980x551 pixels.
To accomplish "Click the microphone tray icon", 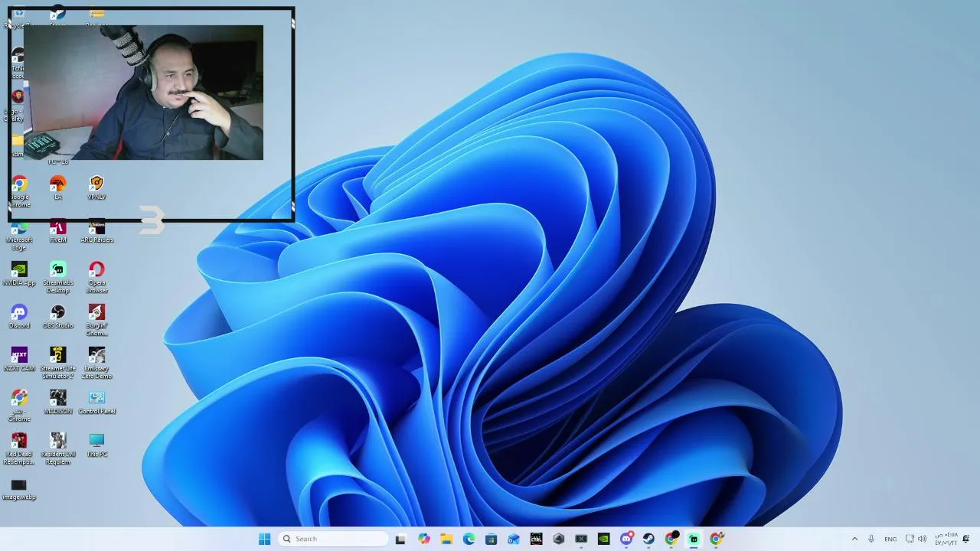I will click(x=871, y=539).
